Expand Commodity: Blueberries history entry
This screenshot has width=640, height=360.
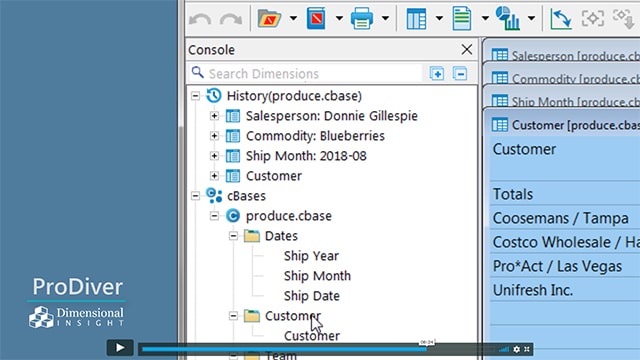pyautogui.click(x=214, y=136)
